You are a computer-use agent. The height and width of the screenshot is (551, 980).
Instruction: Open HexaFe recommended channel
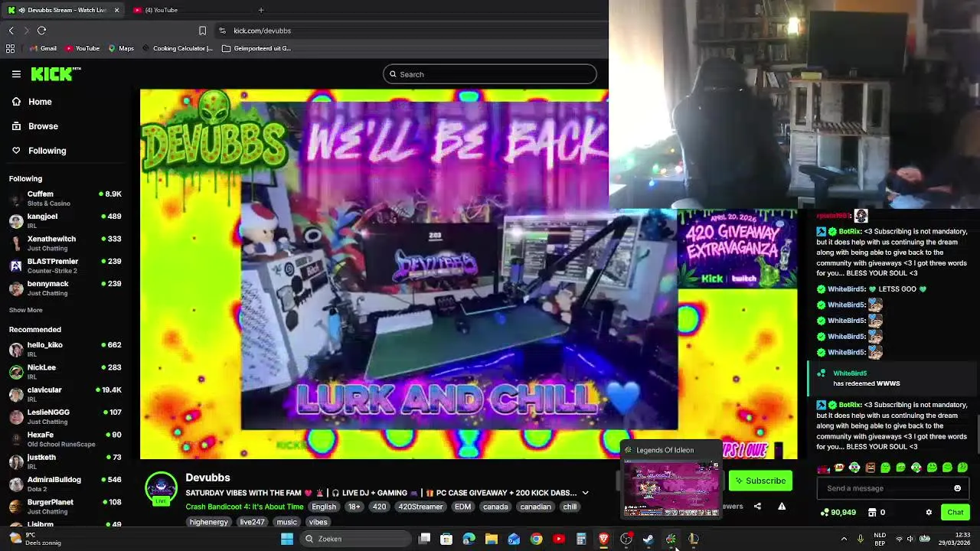[x=65, y=439]
